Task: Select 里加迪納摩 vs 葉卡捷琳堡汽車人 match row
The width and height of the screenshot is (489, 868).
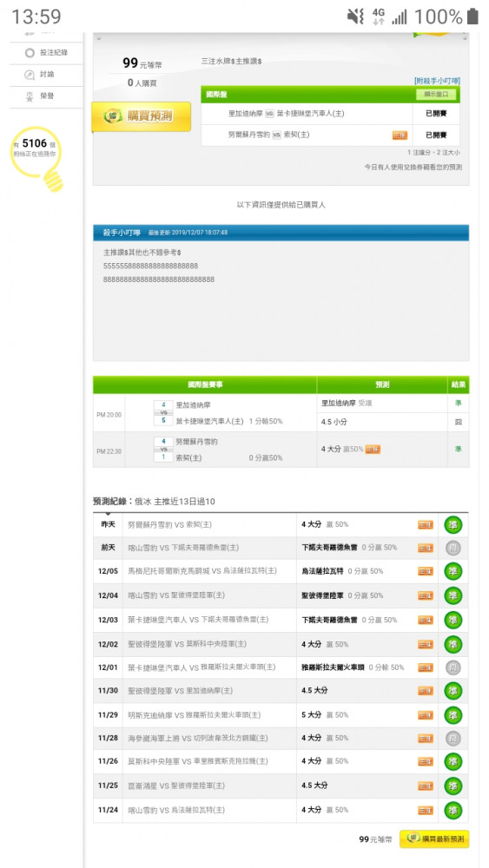Action: click(330, 114)
